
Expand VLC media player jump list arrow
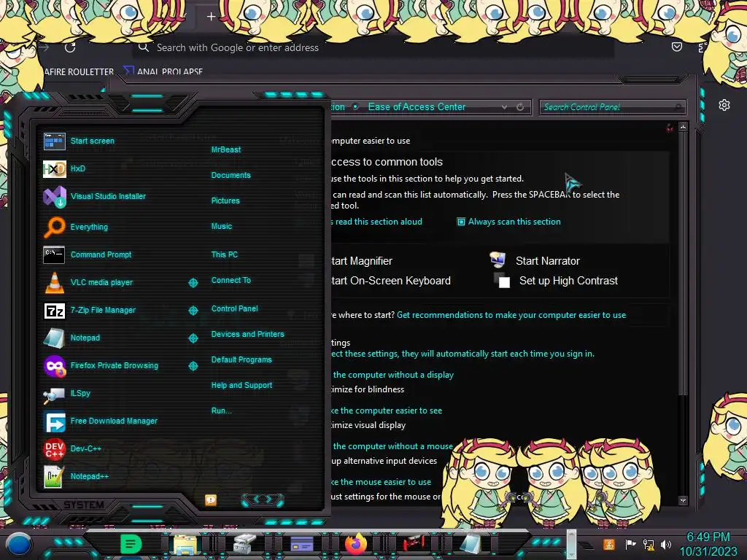[193, 283]
